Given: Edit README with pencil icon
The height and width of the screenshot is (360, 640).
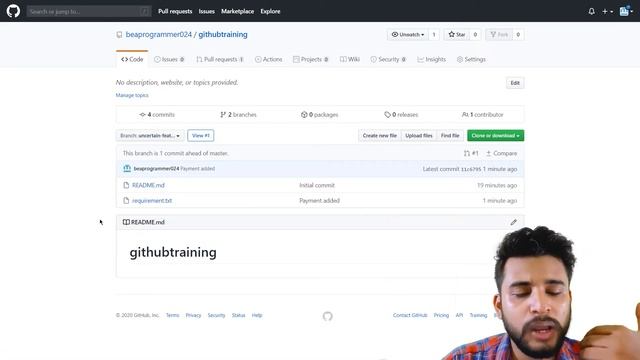Looking at the screenshot, I should (513, 222).
